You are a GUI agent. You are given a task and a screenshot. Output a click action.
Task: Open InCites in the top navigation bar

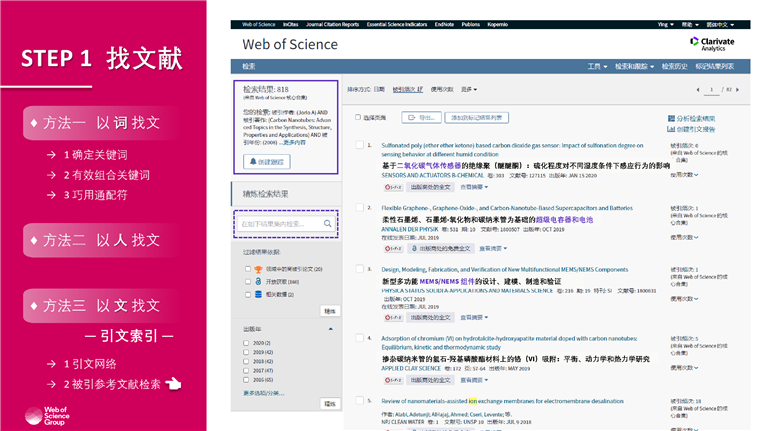click(x=290, y=24)
